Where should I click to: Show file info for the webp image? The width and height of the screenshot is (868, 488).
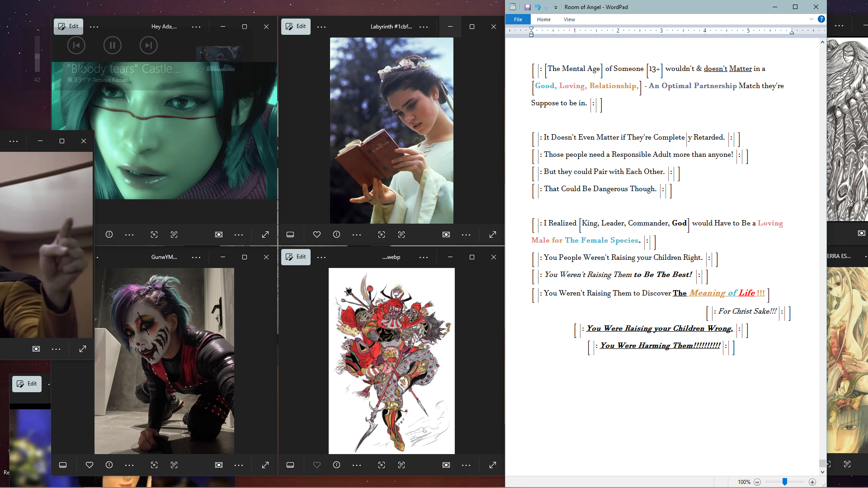click(337, 465)
